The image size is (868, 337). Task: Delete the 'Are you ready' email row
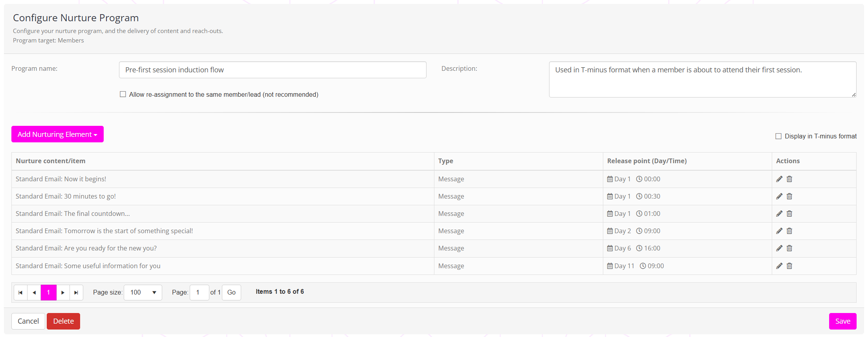(x=789, y=248)
